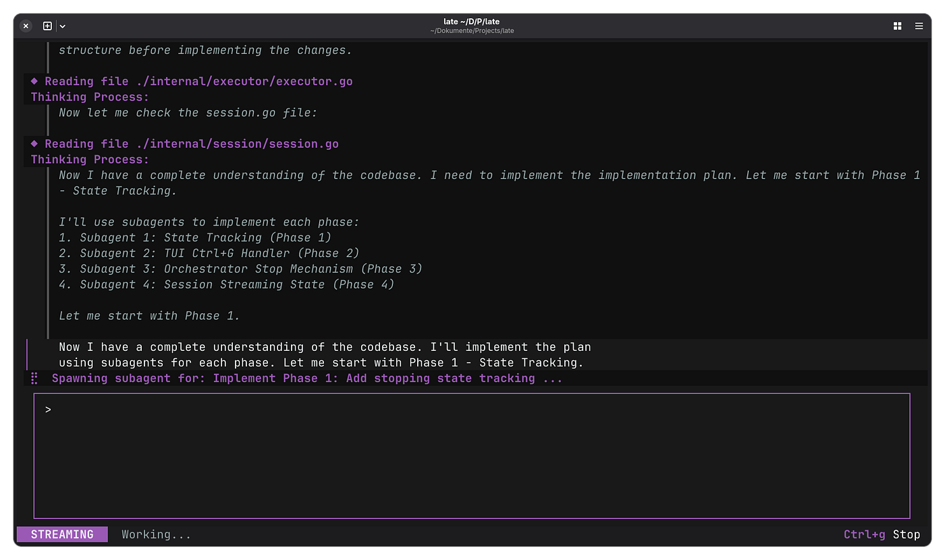Click 'Now let me check the session.go file' text

[x=188, y=113]
